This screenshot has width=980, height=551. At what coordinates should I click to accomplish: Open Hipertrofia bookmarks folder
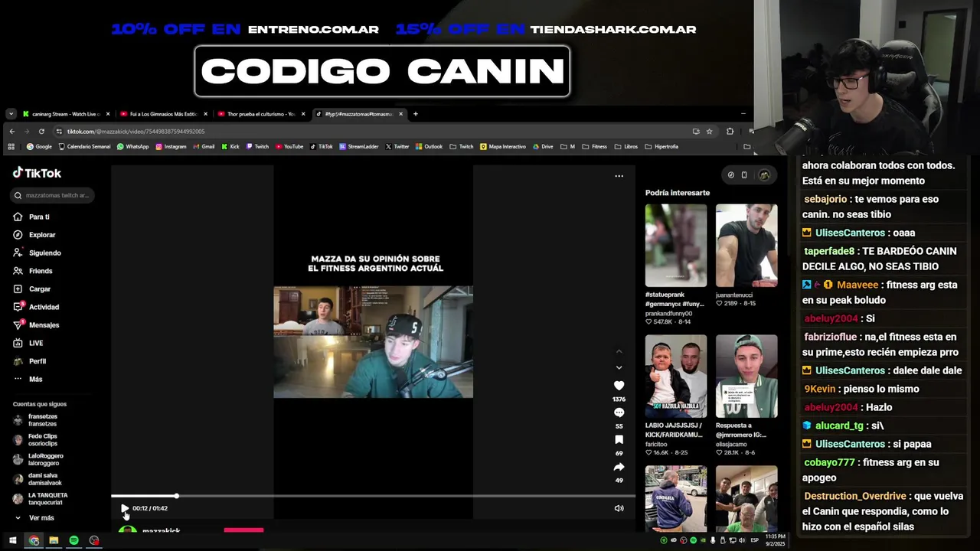click(661, 147)
